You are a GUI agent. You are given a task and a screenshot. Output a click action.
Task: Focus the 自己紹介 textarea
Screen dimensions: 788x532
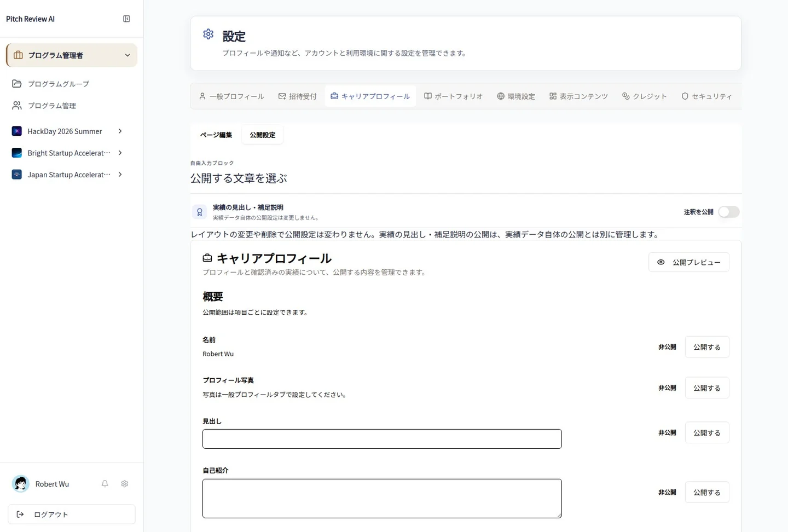(x=382, y=499)
